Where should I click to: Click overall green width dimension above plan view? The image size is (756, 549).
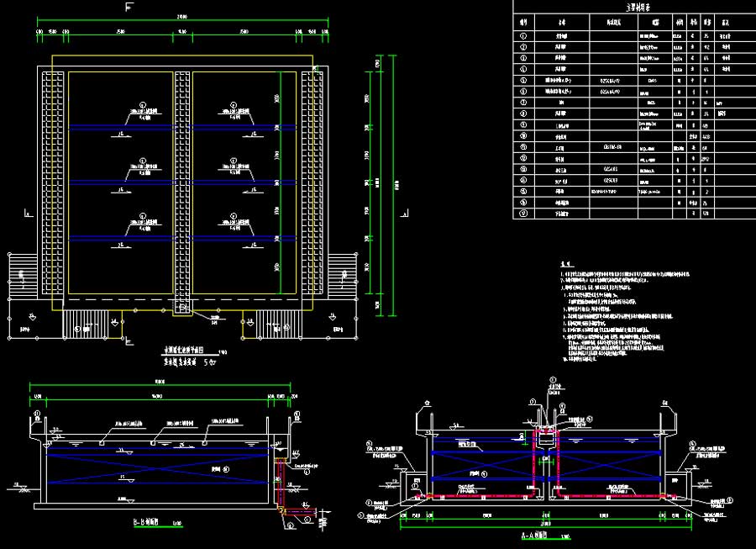pyautogui.click(x=183, y=20)
